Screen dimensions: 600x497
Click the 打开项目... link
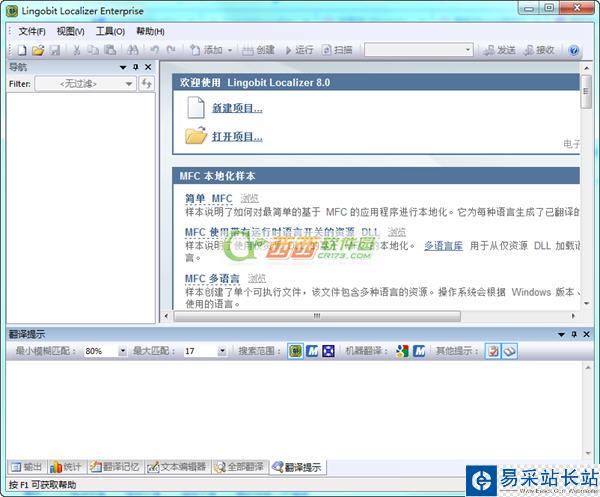(237, 137)
